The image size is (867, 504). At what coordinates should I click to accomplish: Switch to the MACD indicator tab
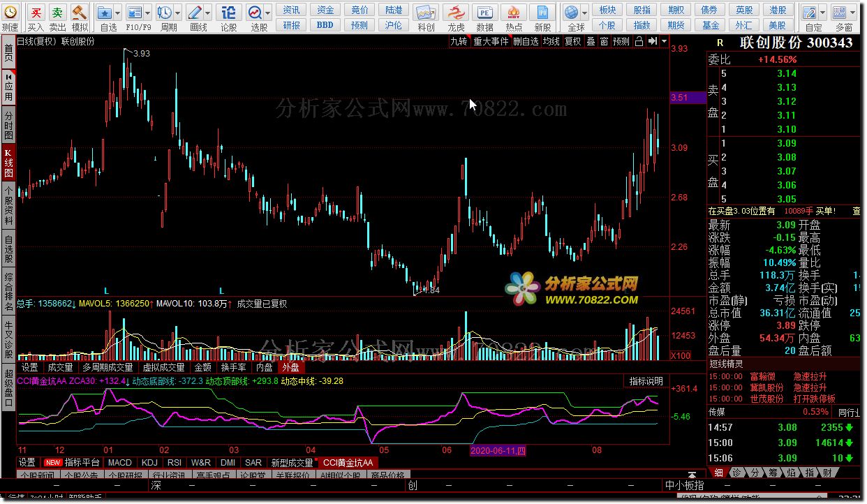point(120,462)
